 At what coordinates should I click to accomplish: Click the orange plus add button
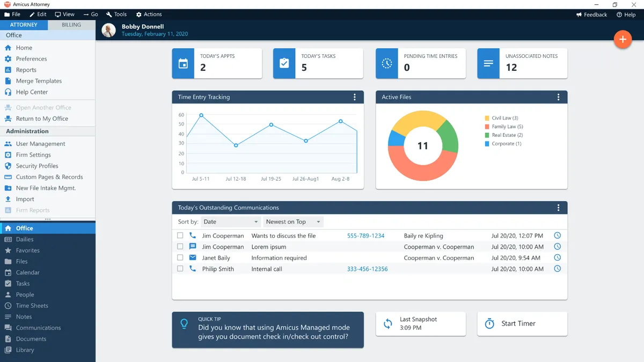[623, 39]
